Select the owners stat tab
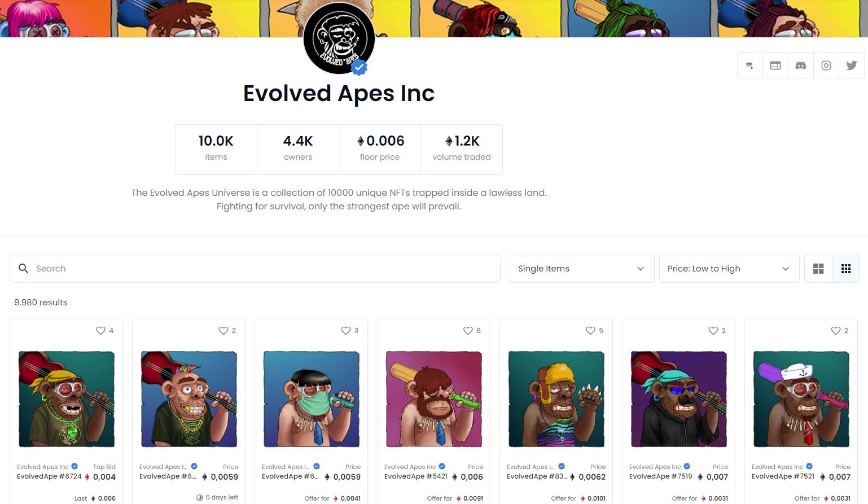868x504 pixels. [x=297, y=149]
